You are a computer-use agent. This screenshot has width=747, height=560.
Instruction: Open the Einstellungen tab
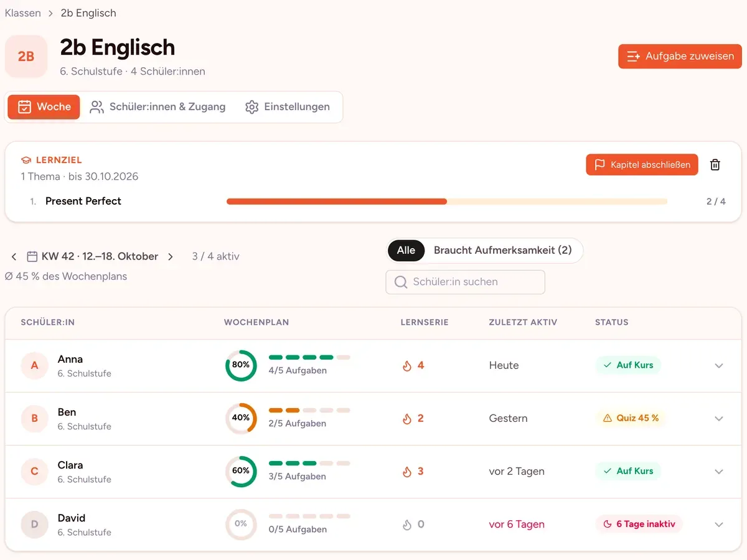coord(288,107)
